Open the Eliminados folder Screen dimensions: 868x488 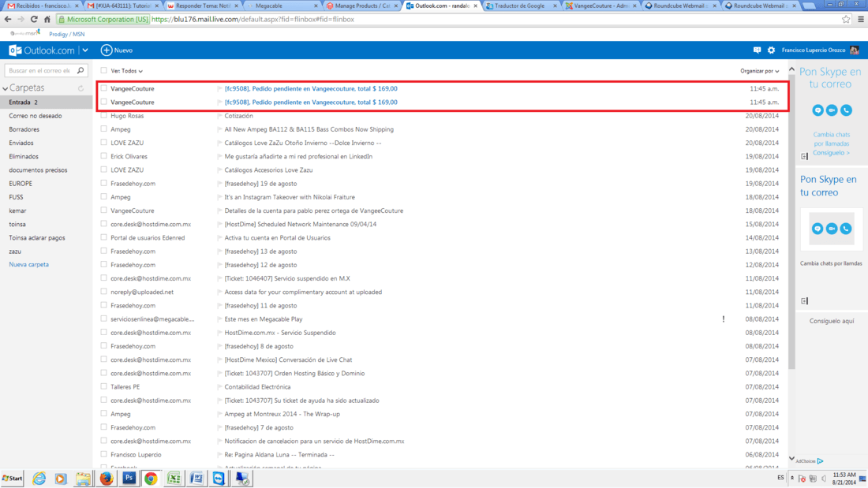pos(24,157)
